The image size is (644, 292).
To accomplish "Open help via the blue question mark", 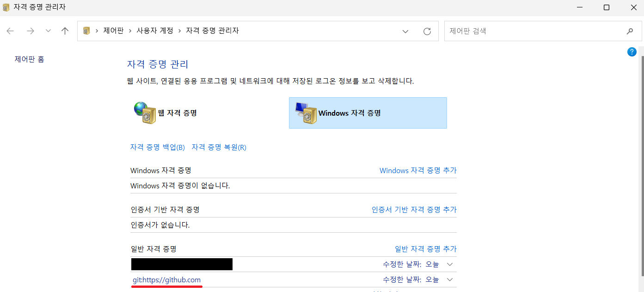I will pyautogui.click(x=632, y=52).
